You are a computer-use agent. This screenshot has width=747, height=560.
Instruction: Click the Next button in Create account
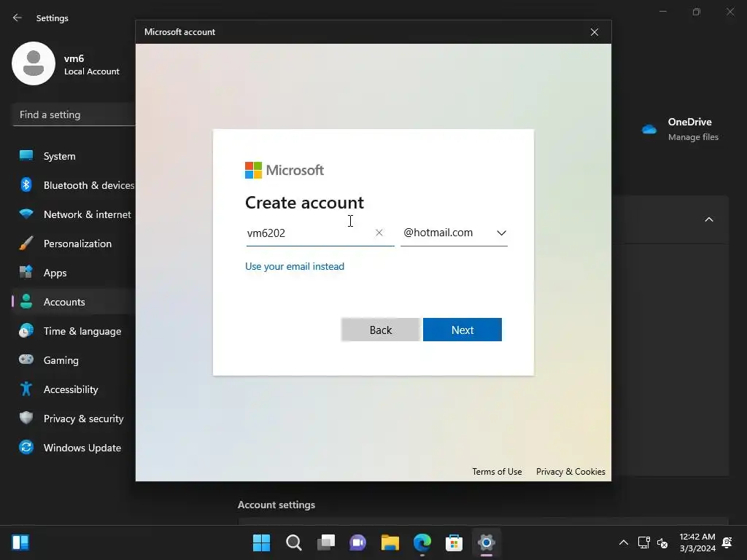tap(462, 330)
